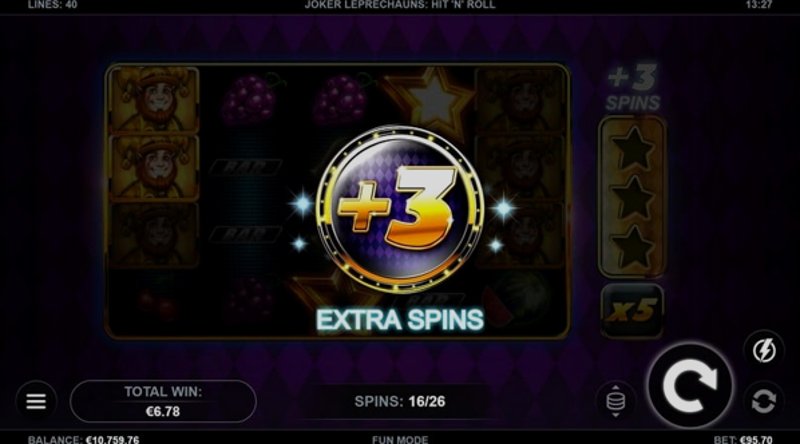800x444 pixels.
Task: Open the hamburger menu
Action: [x=36, y=401]
